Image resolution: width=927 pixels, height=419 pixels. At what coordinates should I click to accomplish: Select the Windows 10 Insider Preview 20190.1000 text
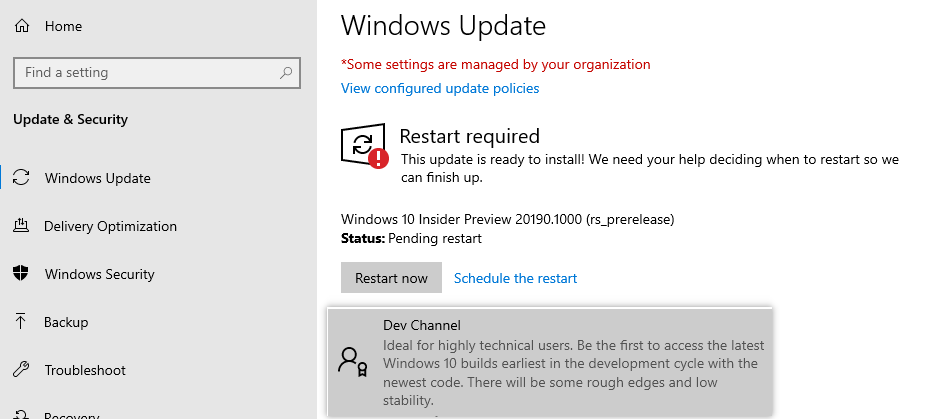[508, 219]
